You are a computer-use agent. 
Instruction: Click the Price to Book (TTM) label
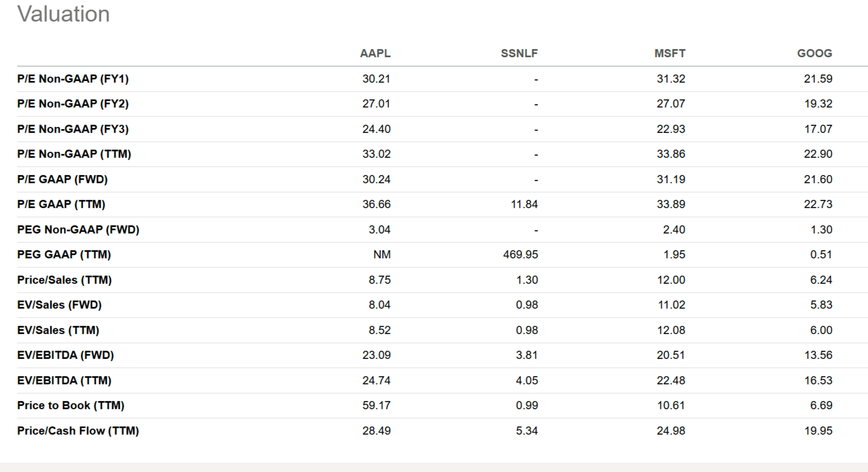[71, 405]
